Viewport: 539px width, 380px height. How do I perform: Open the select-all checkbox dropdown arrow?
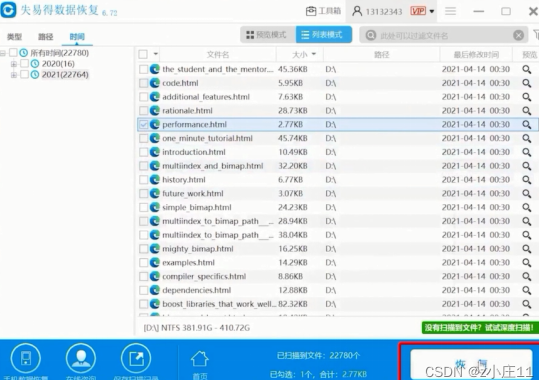[155, 54]
